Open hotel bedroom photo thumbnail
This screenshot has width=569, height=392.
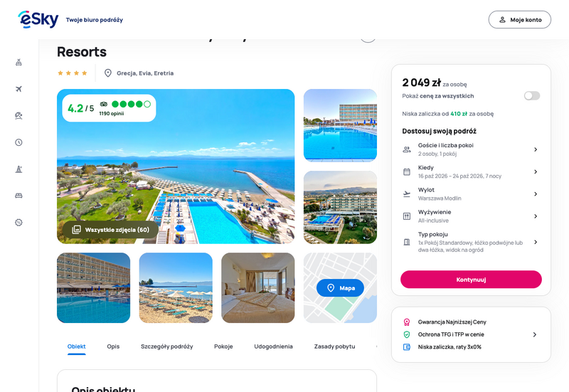(x=258, y=288)
